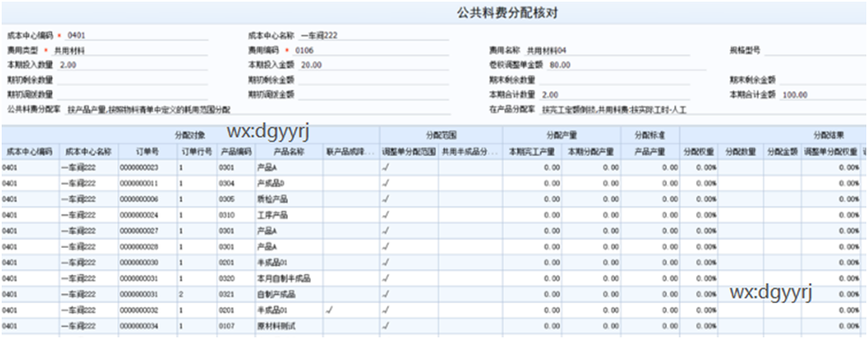Click the empty 期末剩余金额 field

coord(823,80)
